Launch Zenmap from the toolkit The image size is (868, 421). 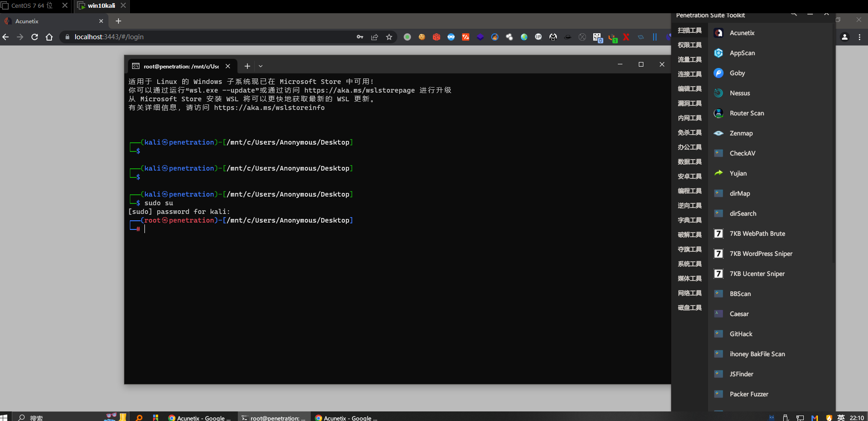click(741, 133)
